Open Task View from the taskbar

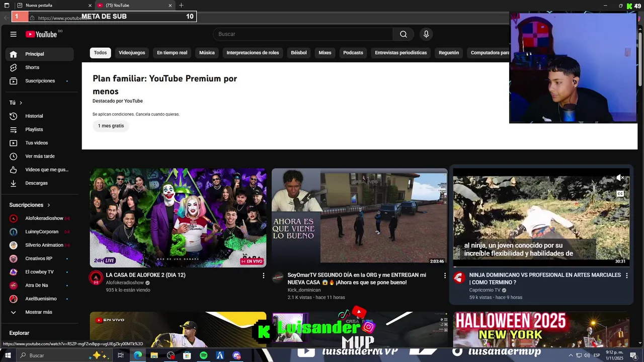[121, 355]
